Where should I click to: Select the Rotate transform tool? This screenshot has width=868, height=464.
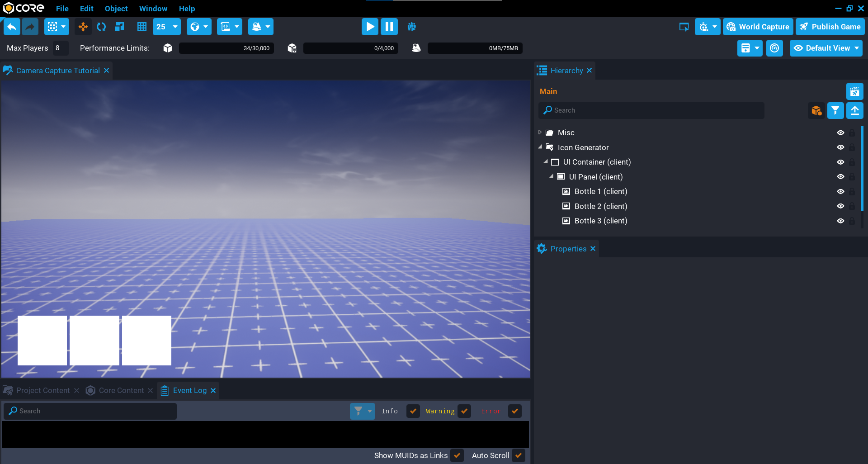point(101,27)
